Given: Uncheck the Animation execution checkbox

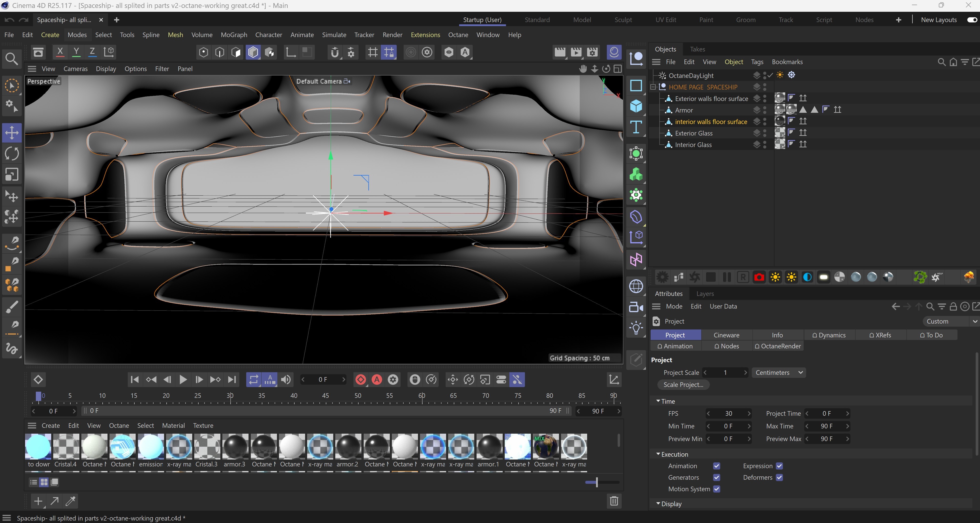Looking at the screenshot, I should point(717,466).
